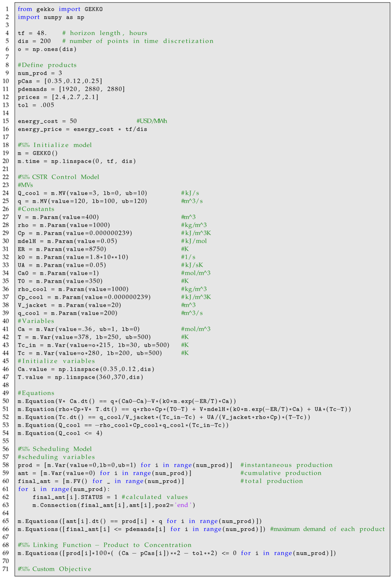The height and width of the screenshot is (577, 392).
Task: Click the "tol = .005" line
Action: pos(36,105)
